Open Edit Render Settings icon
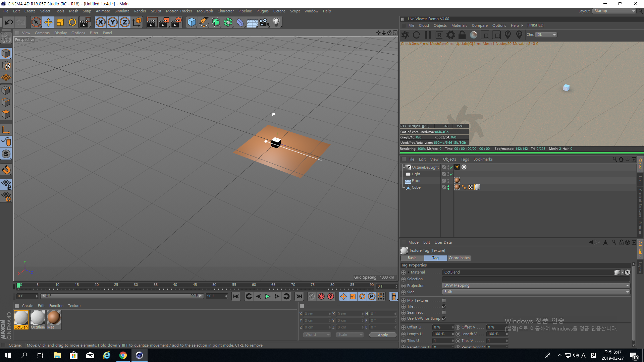Screen dimensions: 644x362 tap(176, 22)
